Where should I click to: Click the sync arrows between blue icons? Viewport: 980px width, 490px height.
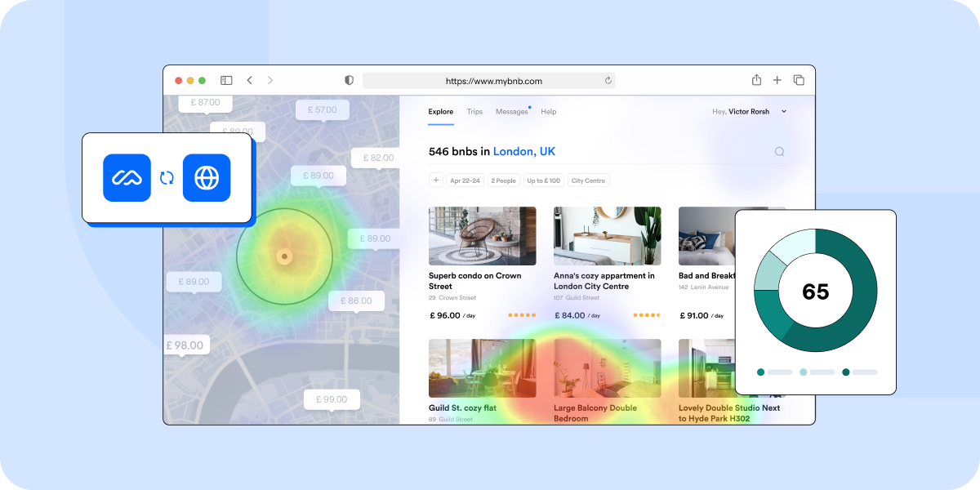tap(167, 177)
